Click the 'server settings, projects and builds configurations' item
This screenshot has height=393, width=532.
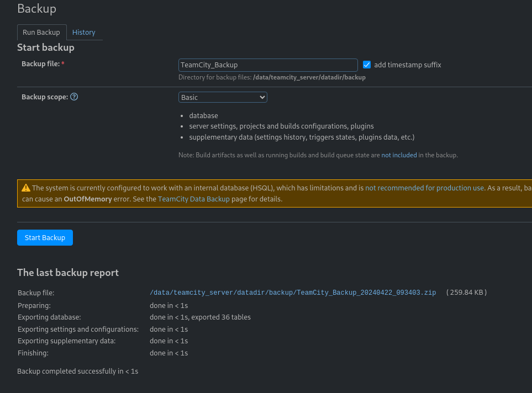tap(282, 126)
